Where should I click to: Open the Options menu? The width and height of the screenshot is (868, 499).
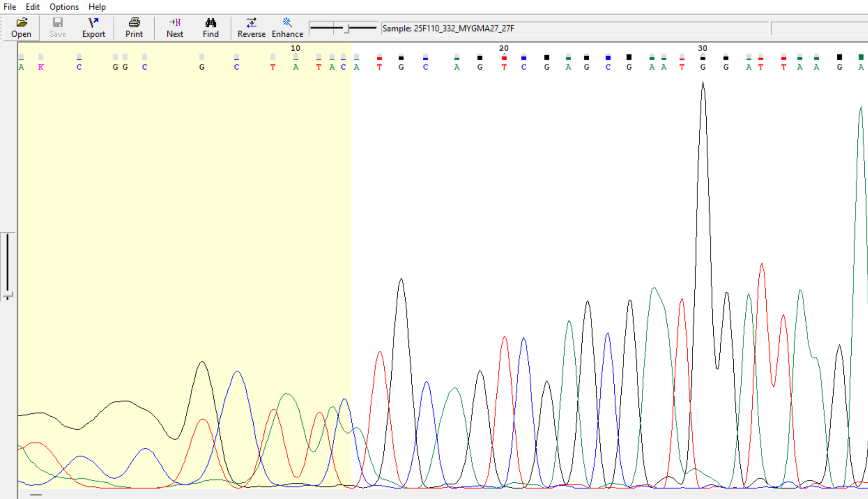(x=64, y=7)
